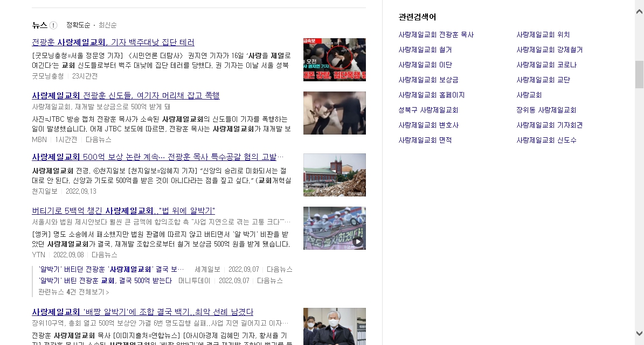Select related search 사랑제일교회 교단

point(543,80)
